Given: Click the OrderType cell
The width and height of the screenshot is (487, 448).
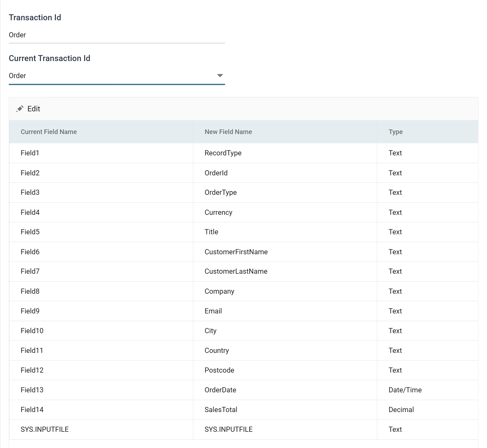Looking at the screenshot, I should coord(285,192).
